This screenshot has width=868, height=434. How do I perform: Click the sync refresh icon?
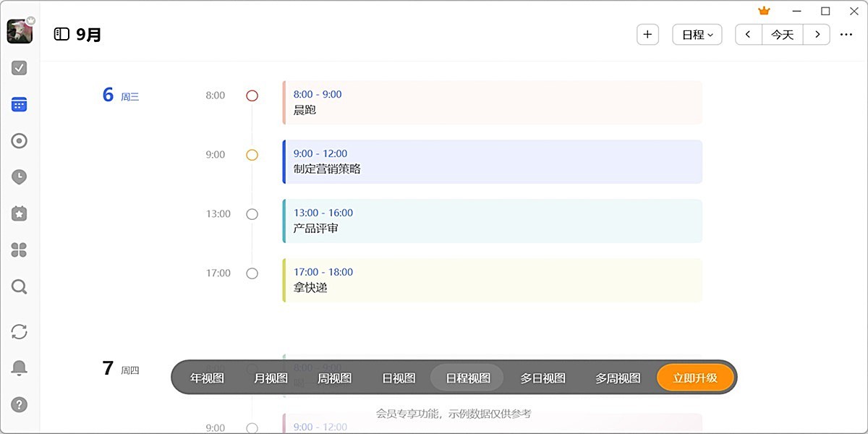point(20,331)
